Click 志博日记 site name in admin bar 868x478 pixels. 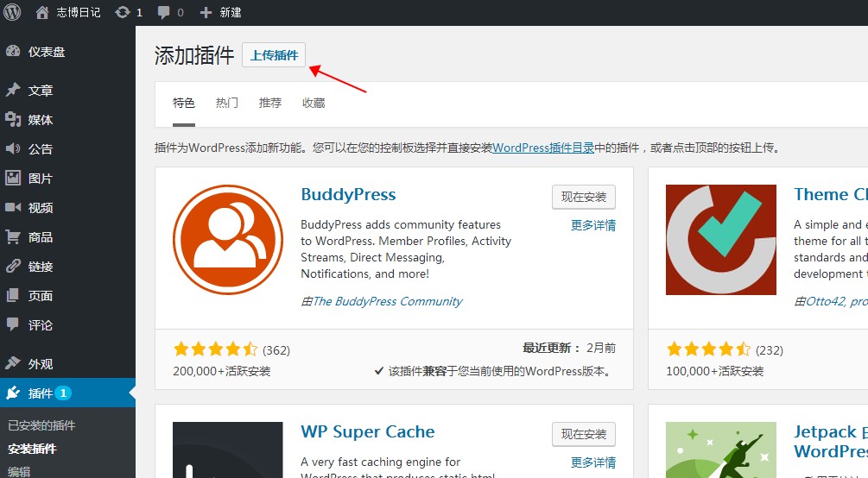[78, 12]
